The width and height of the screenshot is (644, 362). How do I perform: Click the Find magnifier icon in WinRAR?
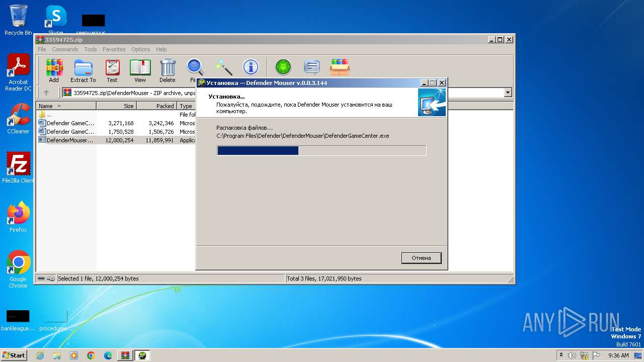coord(195,67)
